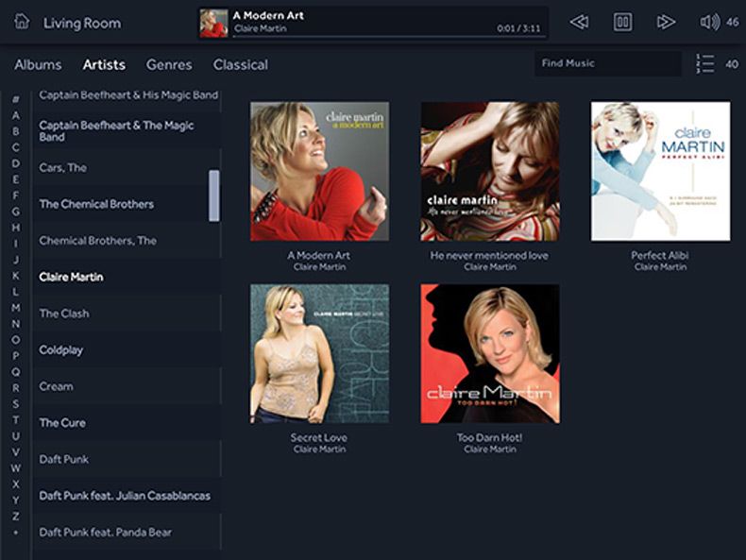The image size is (746, 560).
Task: Select Daft Punk feat. Panda Bear
Action: (127, 532)
